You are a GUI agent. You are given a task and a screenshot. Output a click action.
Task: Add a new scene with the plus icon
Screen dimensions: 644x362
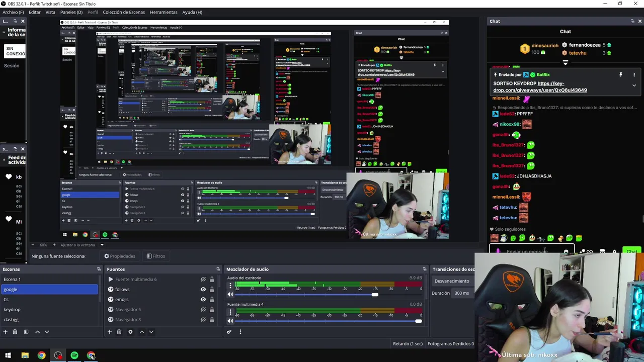pyautogui.click(x=6, y=332)
